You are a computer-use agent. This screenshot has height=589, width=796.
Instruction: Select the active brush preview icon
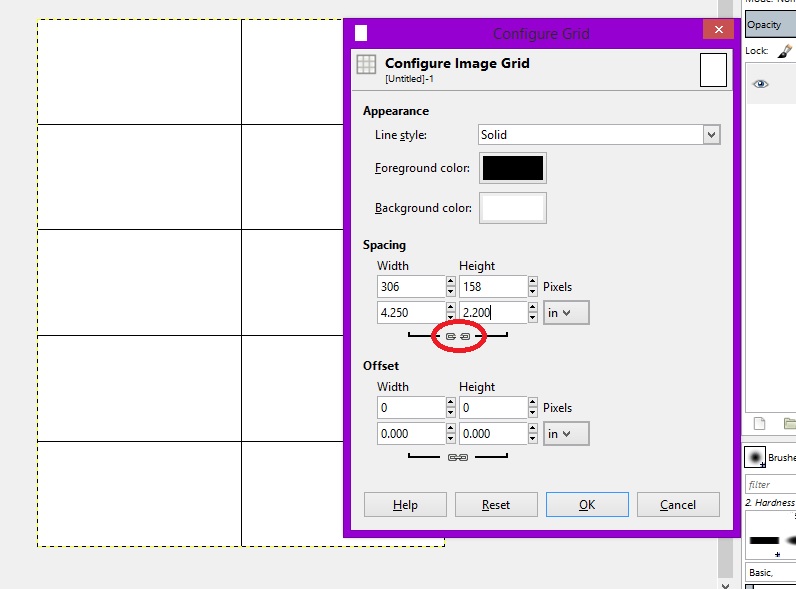tap(755, 457)
